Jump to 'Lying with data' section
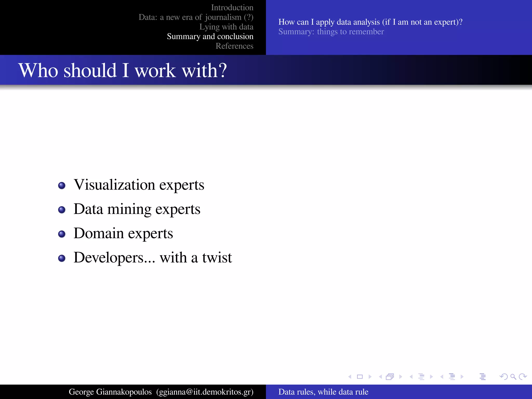This screenshot has height=399, width=532. point(226,27)
